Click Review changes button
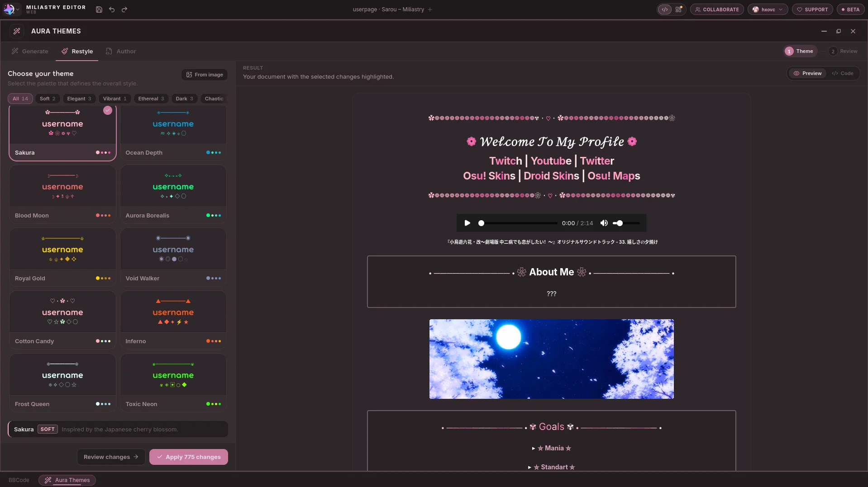868x487 pixels. 111,457
